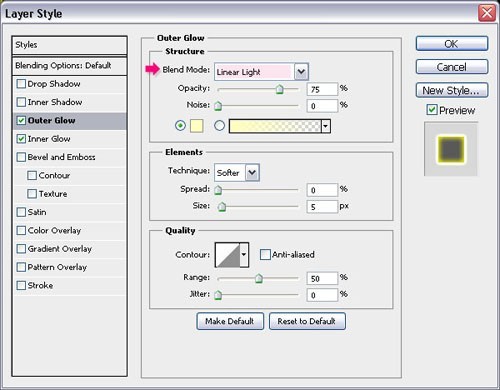
Task: Click the Contour curve thumbnail
Action: coord(228,255)
